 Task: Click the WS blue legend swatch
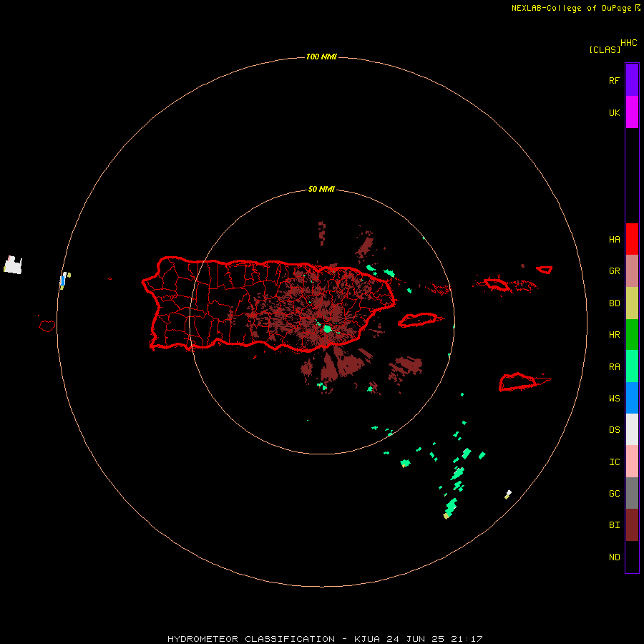(x=632, y=398)
